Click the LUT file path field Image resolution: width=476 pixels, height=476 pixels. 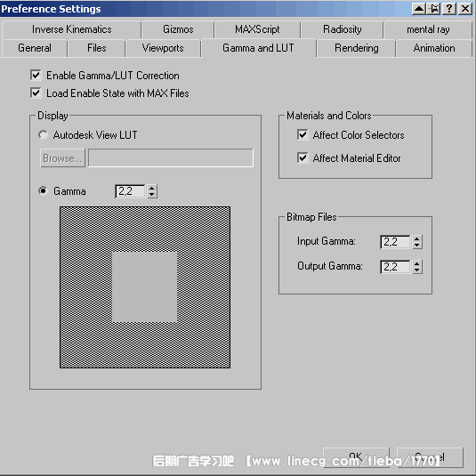coord(171,157)
